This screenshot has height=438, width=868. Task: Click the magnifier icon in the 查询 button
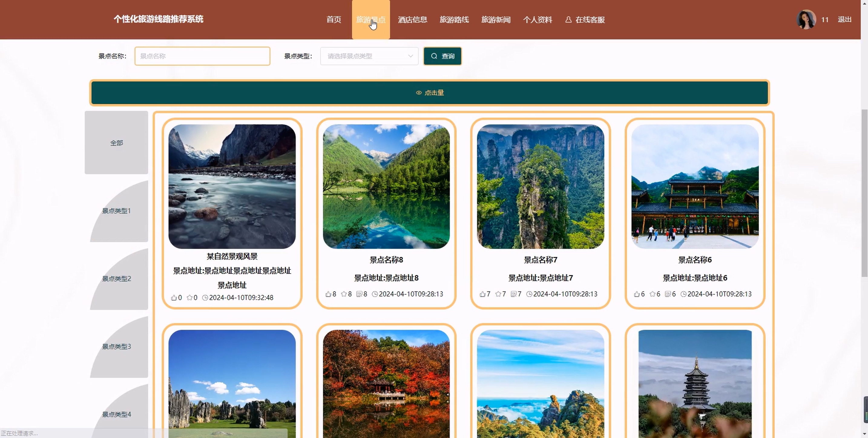coord(434,56)
